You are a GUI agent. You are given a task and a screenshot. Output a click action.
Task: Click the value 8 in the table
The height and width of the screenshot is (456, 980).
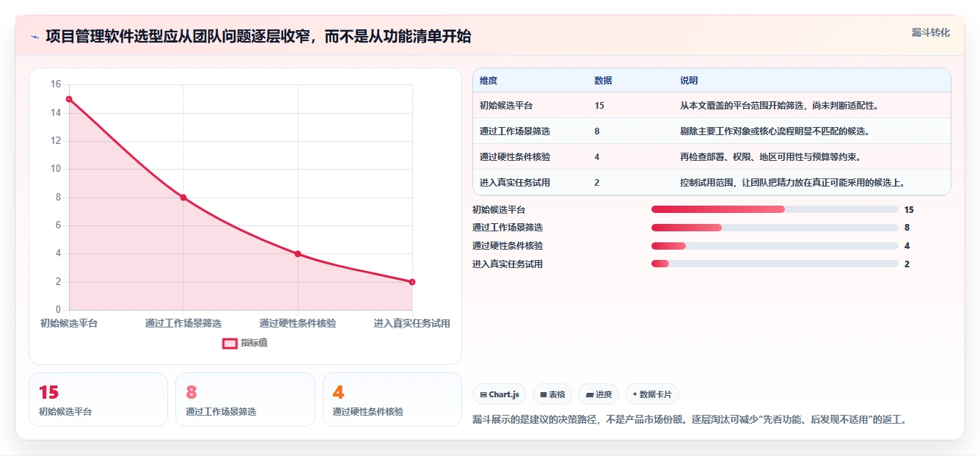(x=597, y=131)
